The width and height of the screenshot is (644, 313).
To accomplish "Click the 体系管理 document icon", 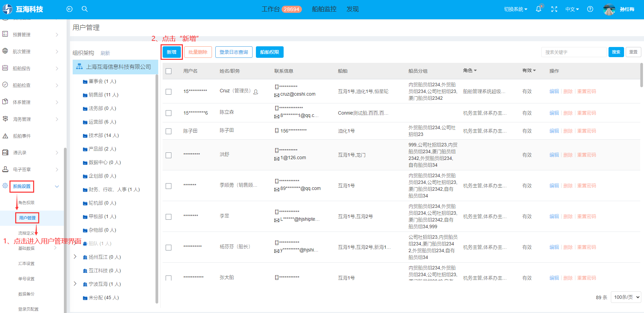I will (5, 102).
